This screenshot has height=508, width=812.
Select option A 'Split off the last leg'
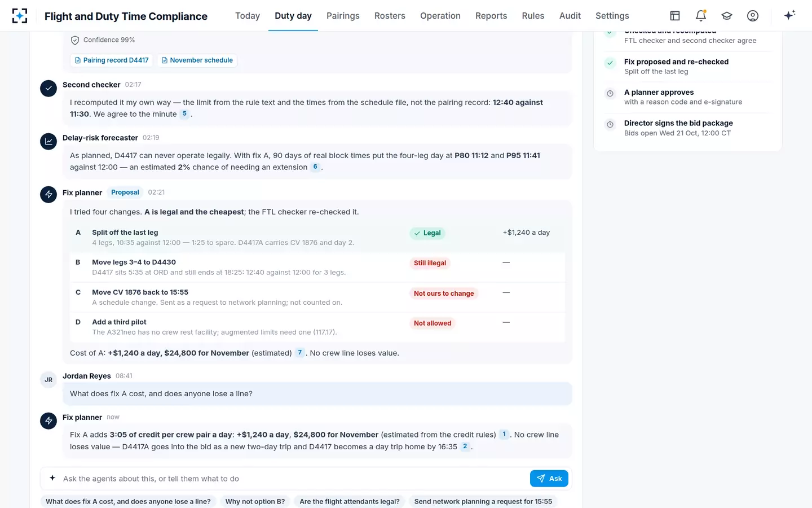317,237
